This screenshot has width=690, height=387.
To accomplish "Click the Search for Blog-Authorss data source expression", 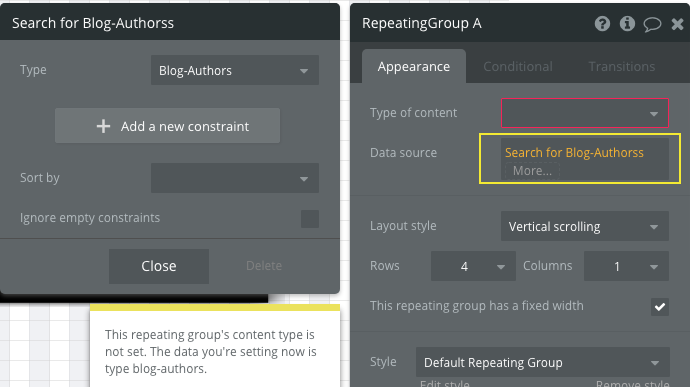I will click(x=574, y=153).
